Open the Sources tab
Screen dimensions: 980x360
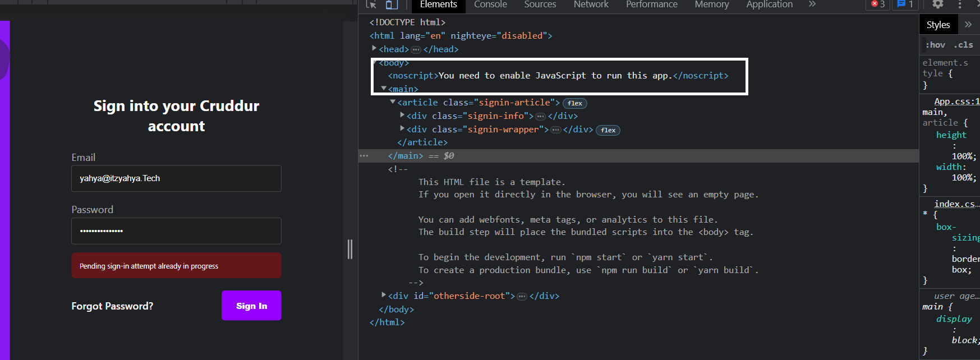click(540, 4)
